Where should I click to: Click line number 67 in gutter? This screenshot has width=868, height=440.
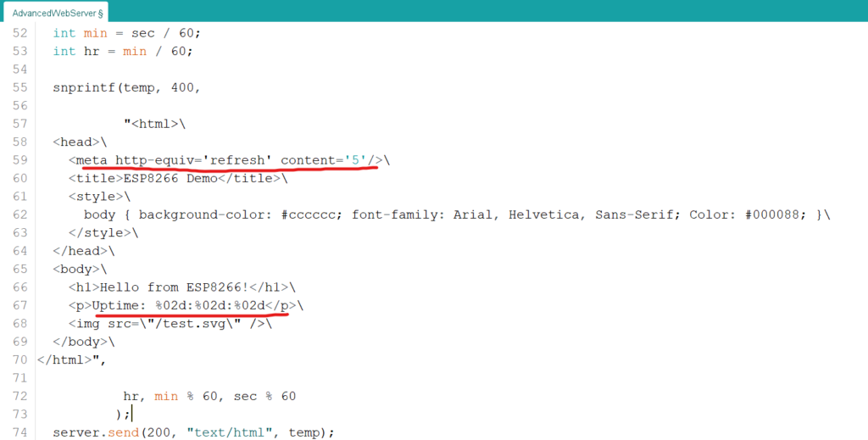[x=20, y=305]
